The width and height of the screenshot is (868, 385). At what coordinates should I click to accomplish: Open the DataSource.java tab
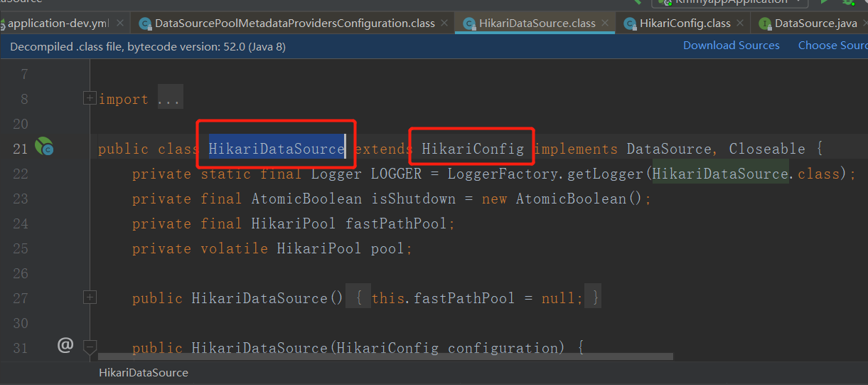815,23
